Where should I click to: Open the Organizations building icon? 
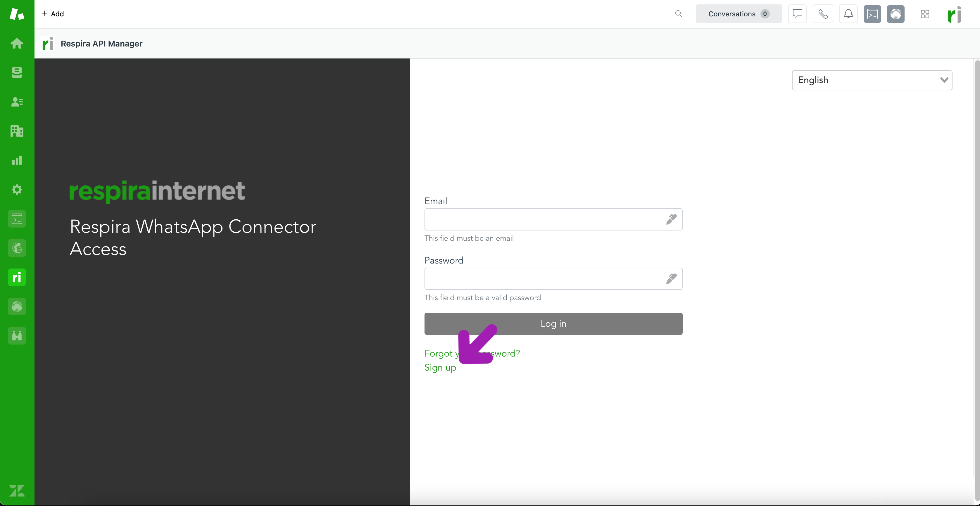point(17,131)
